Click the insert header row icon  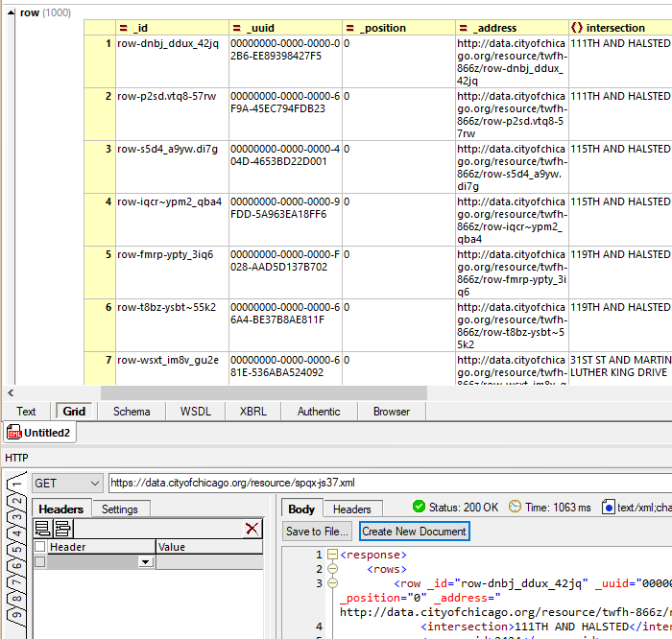pyautogui.click(x=62, y=529)
